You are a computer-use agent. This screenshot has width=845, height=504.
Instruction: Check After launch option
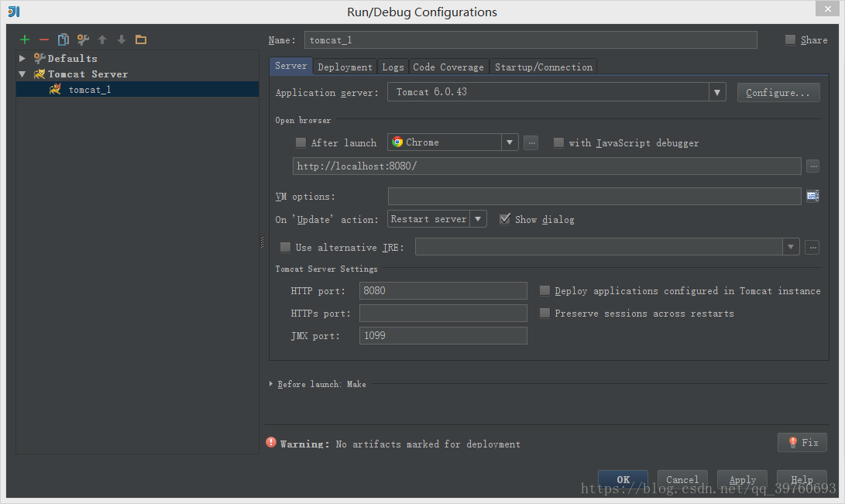pyautogui.click(x=301, y=142)
